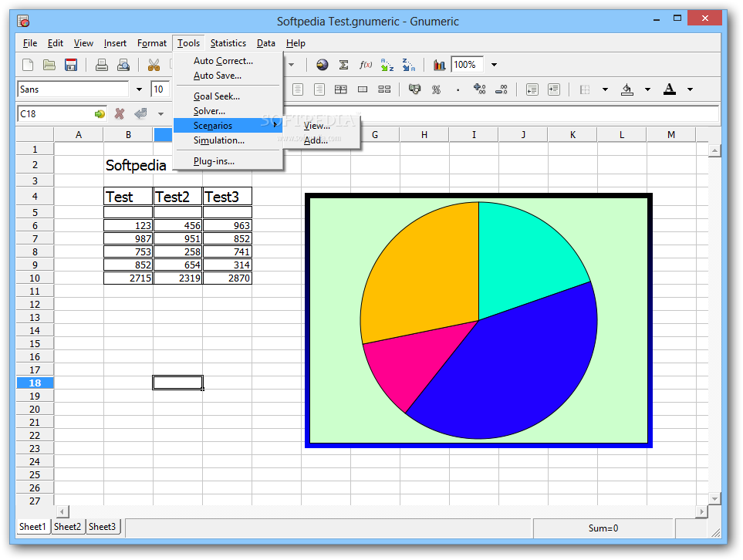The image size is (743, 560).
Task: Switch to the Sheet2 tab
Action: point(67,527)
